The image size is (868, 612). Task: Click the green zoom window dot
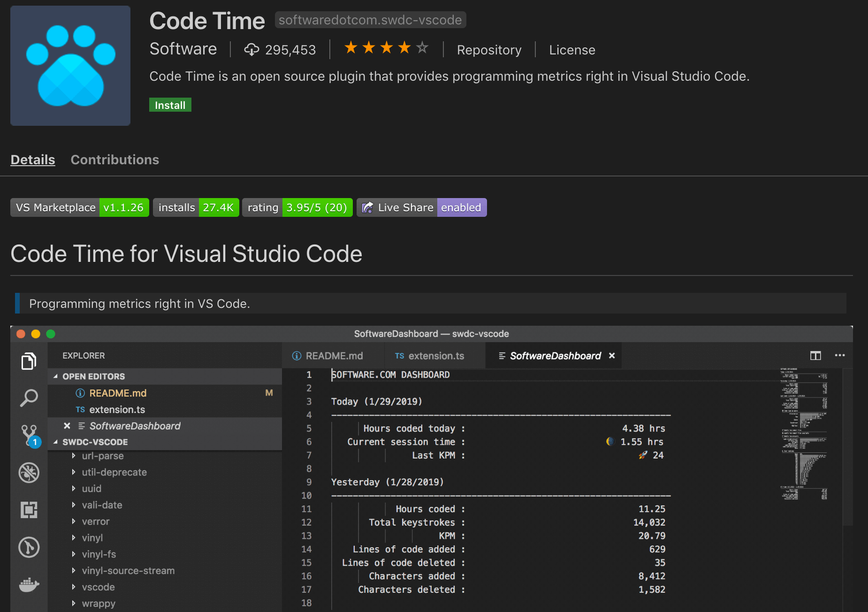(x=51, y=334)
